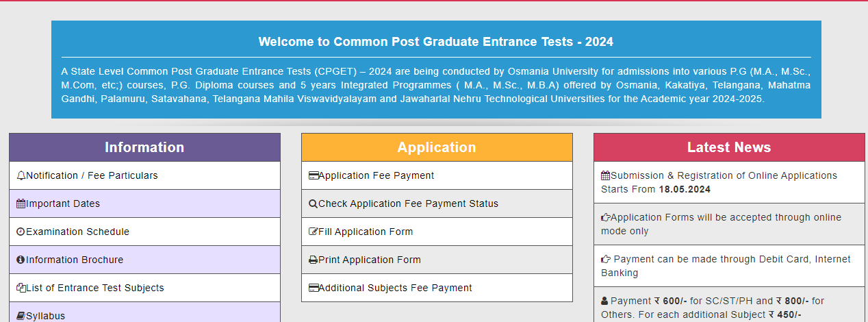Click the bell icon beside Notification / Fee Particulars

(21, 176)
